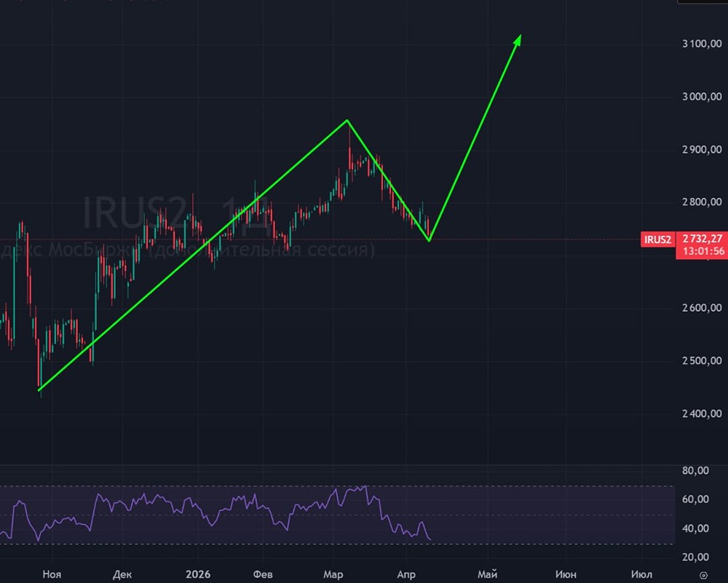Click the Мар month on time axis
The image size is (728, 583).
click(x=333, y=575)
